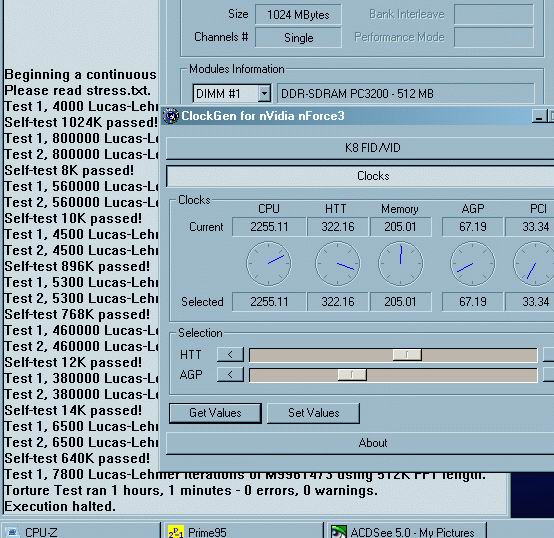Screen dimensions: 554x538
Task: Decrease HTT with the left arrow button
Action: [230, 354]
